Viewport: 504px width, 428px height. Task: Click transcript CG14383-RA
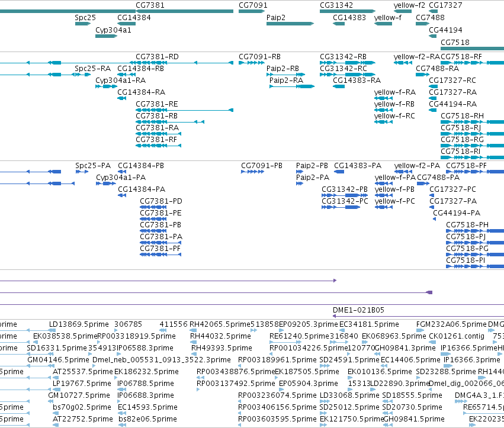(x=339, y=86)
